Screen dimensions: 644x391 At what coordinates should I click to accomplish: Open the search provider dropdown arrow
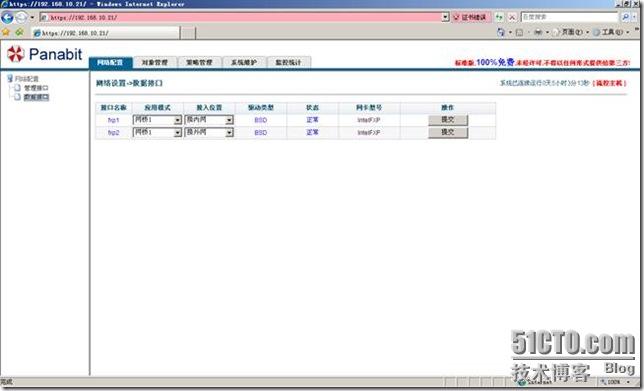pyautogui.click(x=634, y=17)
